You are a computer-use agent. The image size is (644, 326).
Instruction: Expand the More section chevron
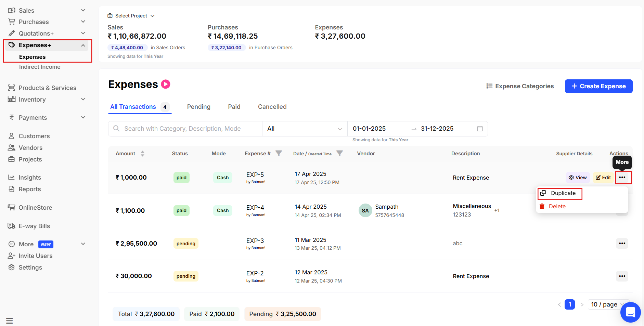(x=83, y=244)
